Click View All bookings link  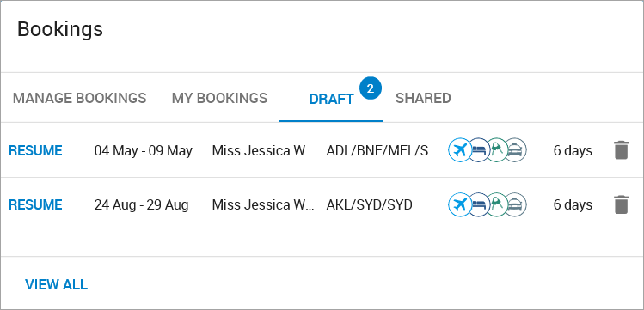pos(56,284)
